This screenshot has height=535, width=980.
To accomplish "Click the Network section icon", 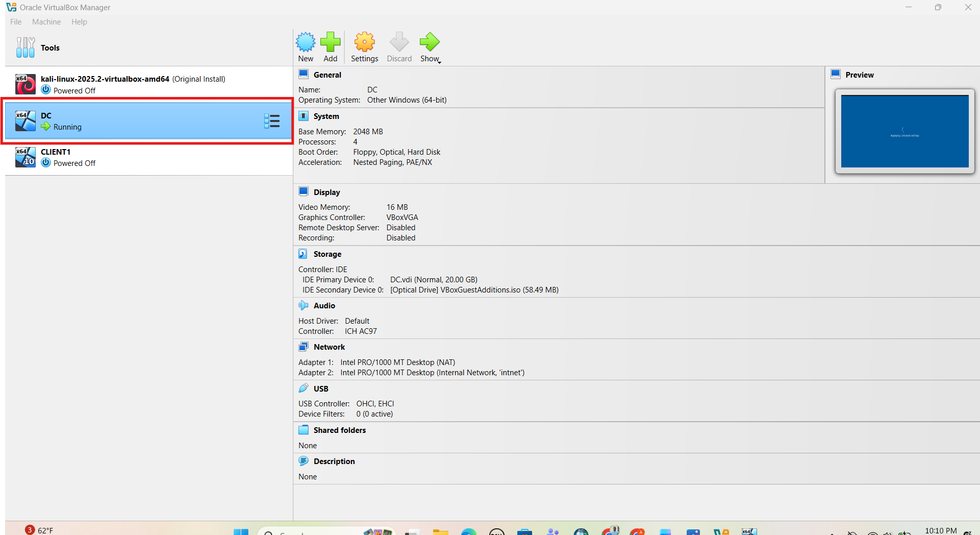I will coord(303,347).
